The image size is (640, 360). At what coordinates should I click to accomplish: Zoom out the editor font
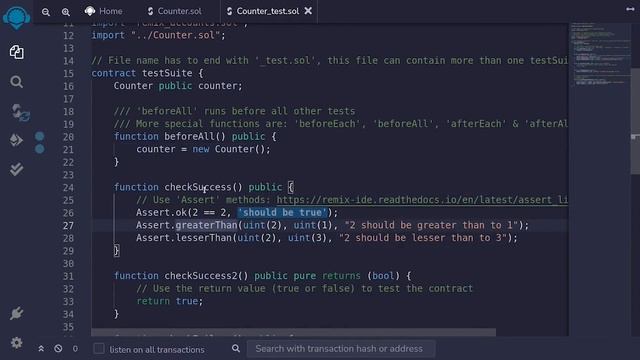tap(46, 12)
